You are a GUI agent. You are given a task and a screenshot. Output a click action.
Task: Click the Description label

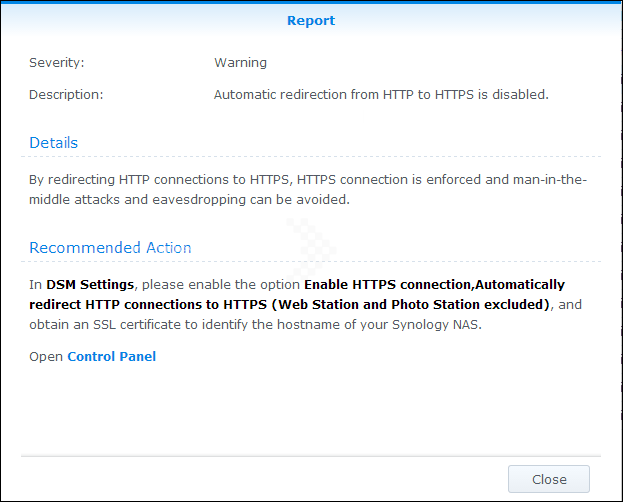[66, 95]
